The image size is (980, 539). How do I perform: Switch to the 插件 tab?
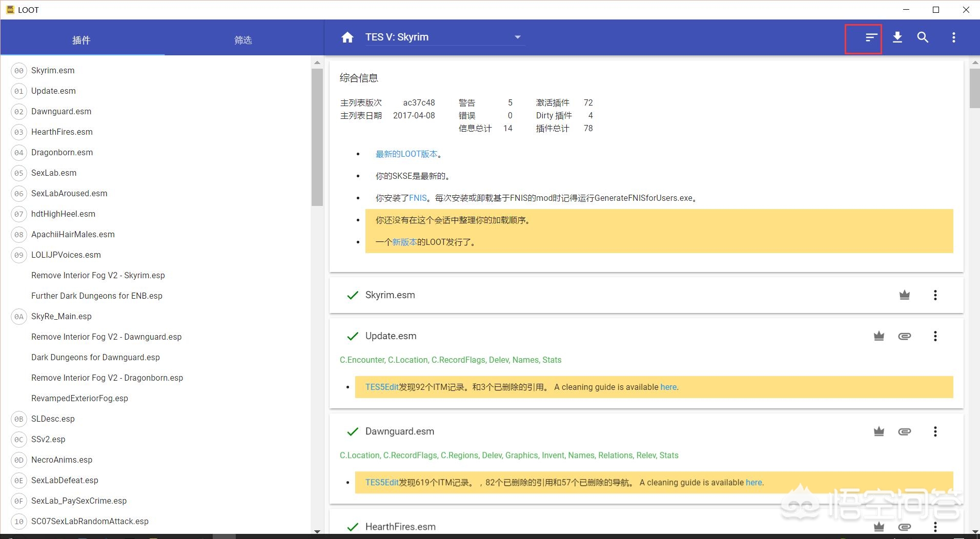click(81, 40)
